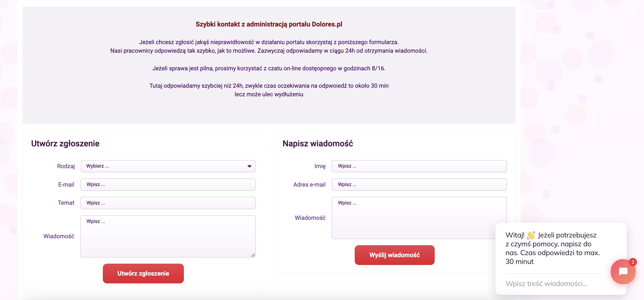Open the chat bubble widget icon

pos(623,272)
